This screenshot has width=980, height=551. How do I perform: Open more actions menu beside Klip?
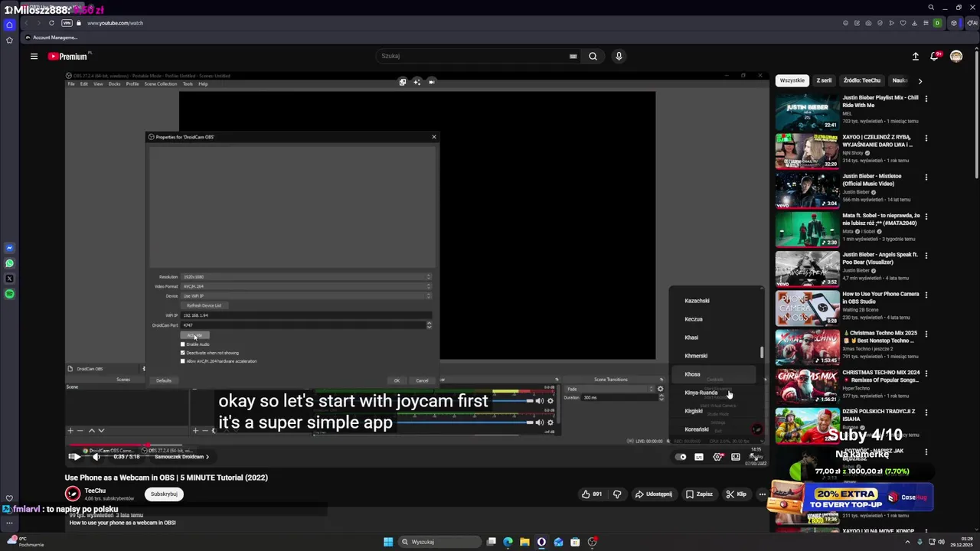click(x=762, y=494)
